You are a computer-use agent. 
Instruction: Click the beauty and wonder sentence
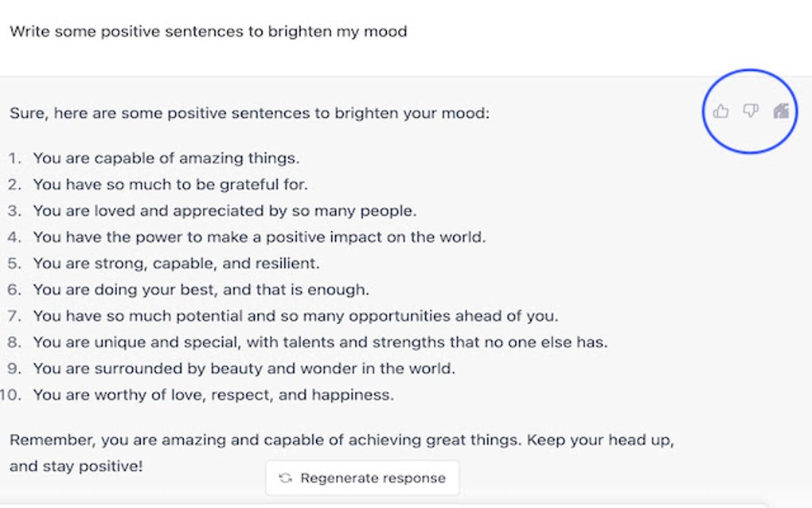(x=244, y=369)
